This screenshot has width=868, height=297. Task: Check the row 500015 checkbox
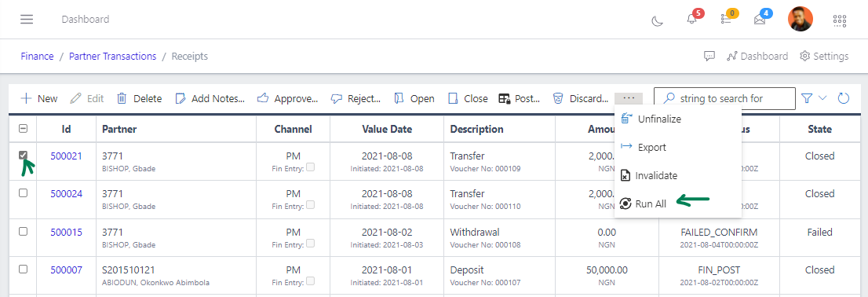tap(24, 232)
